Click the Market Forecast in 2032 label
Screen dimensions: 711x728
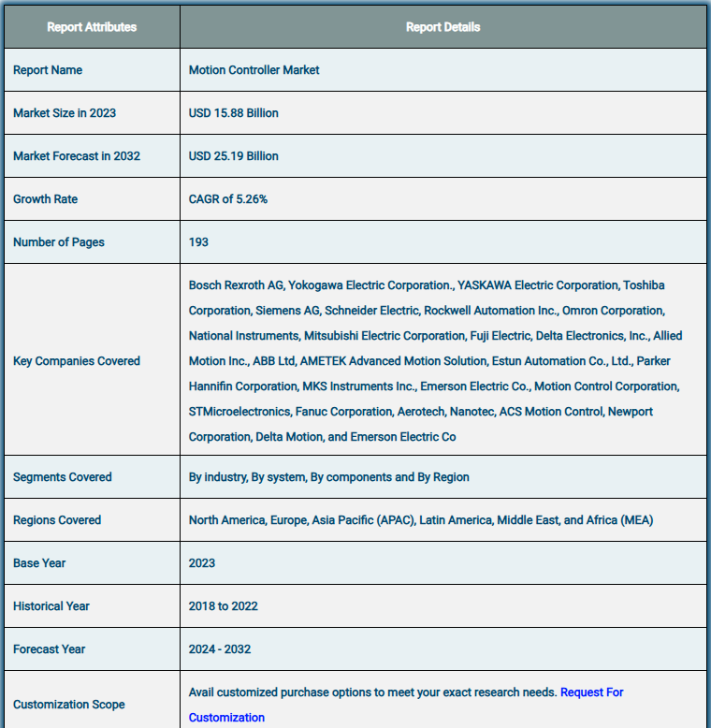77,156
